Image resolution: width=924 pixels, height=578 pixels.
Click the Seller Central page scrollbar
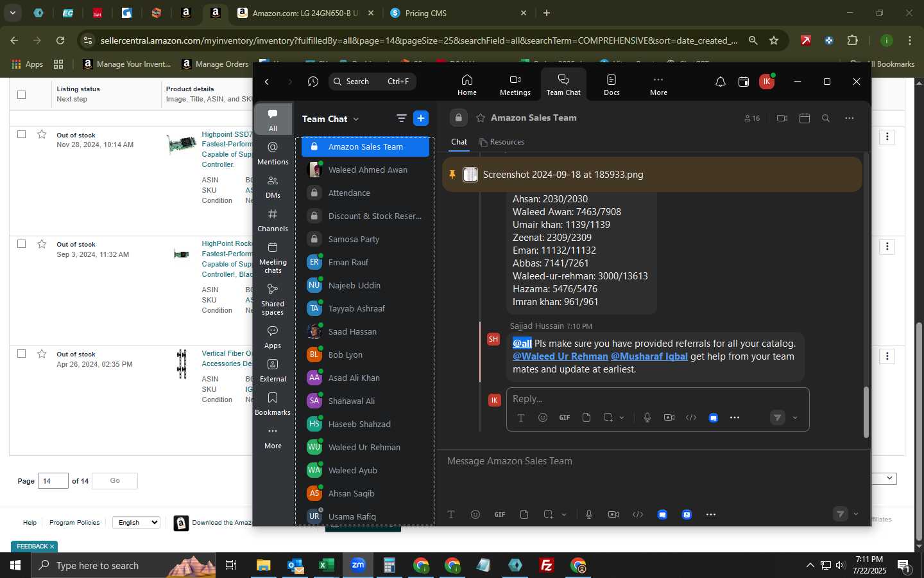[x=919, y=430]
